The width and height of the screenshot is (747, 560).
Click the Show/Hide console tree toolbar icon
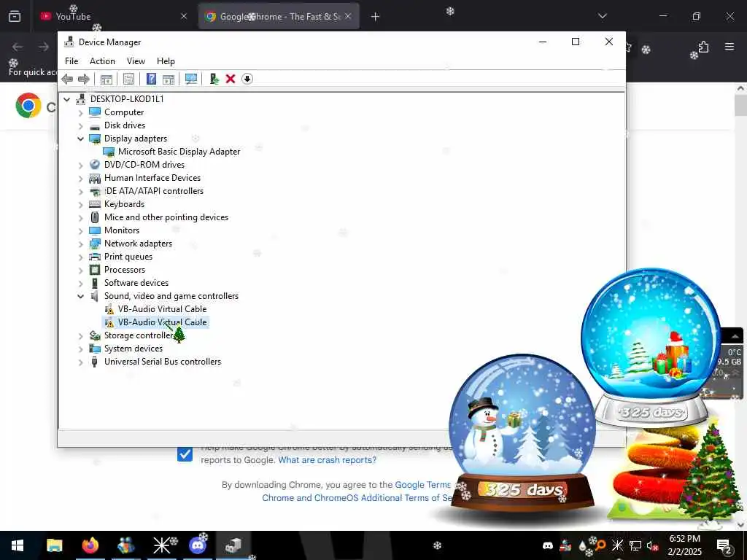107,79
